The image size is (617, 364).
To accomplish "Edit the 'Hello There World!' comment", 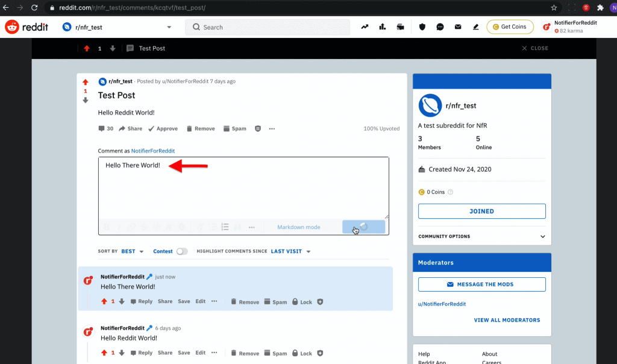I will click(x=200, y=301).
